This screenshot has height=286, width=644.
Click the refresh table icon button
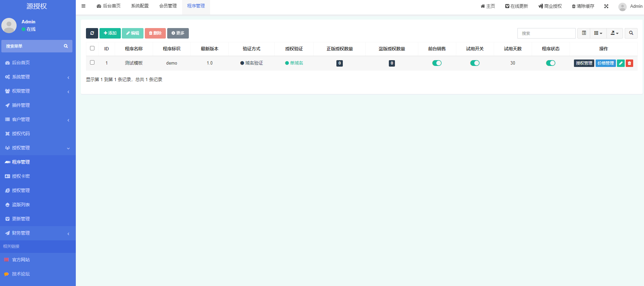click(x=92, y=33)
